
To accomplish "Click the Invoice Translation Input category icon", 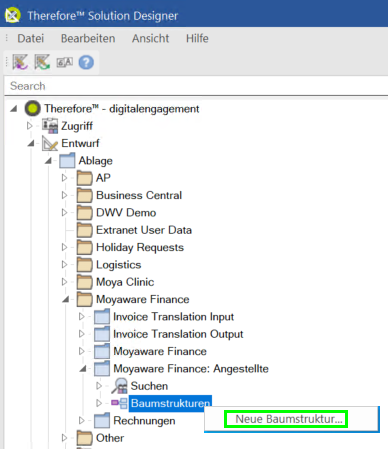I will click(102, 317).
